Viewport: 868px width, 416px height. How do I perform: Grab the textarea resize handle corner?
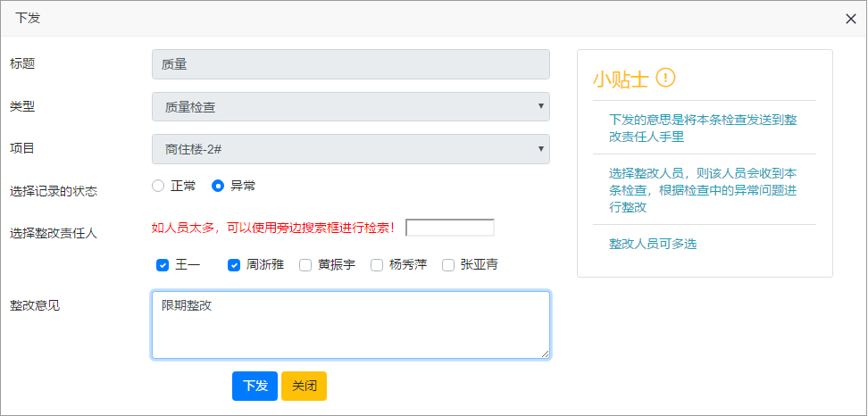point(546,354)
